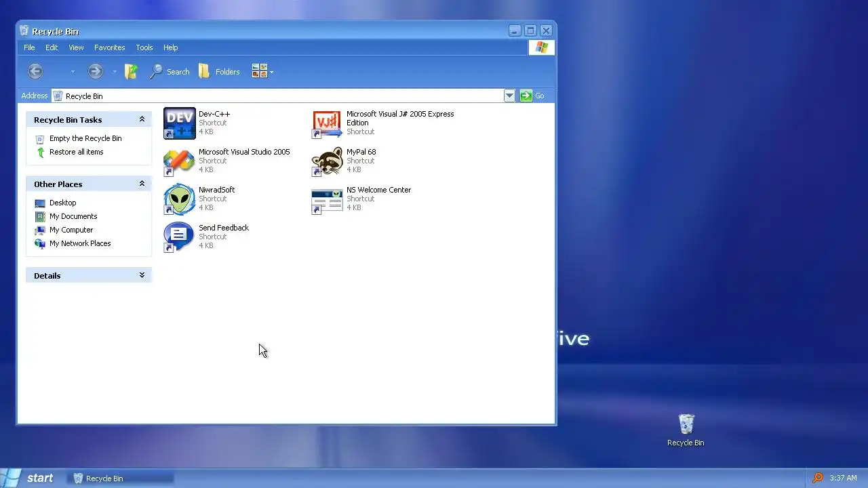Click the Start button

(32, 478)
